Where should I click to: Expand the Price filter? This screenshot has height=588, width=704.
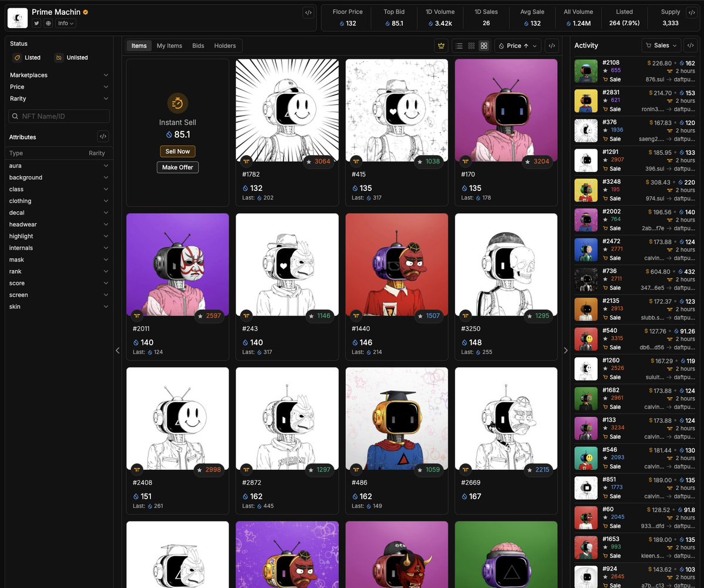[59, 87]
